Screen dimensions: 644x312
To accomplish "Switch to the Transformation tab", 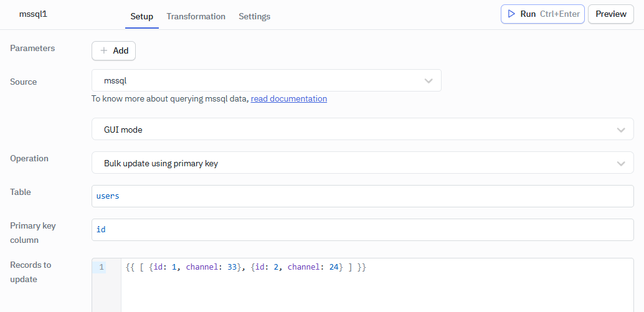I will (196, 16).
